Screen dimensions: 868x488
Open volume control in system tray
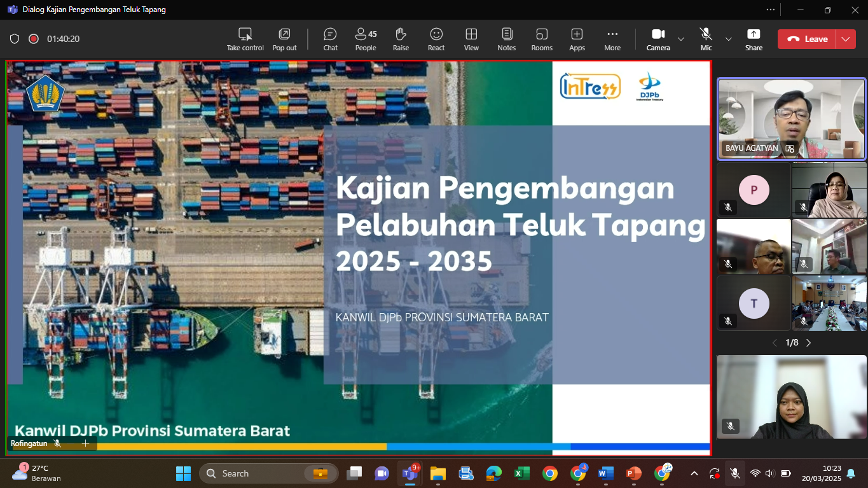point(769,473)
